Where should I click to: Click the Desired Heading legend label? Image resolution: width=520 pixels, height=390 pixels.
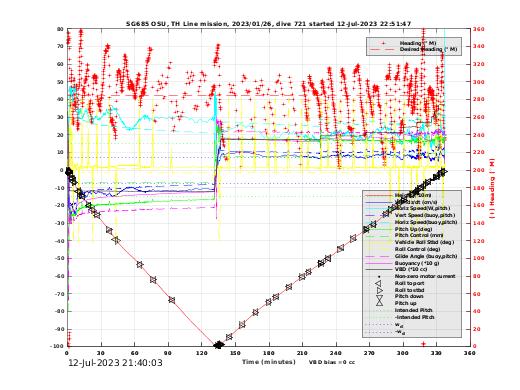429,49
